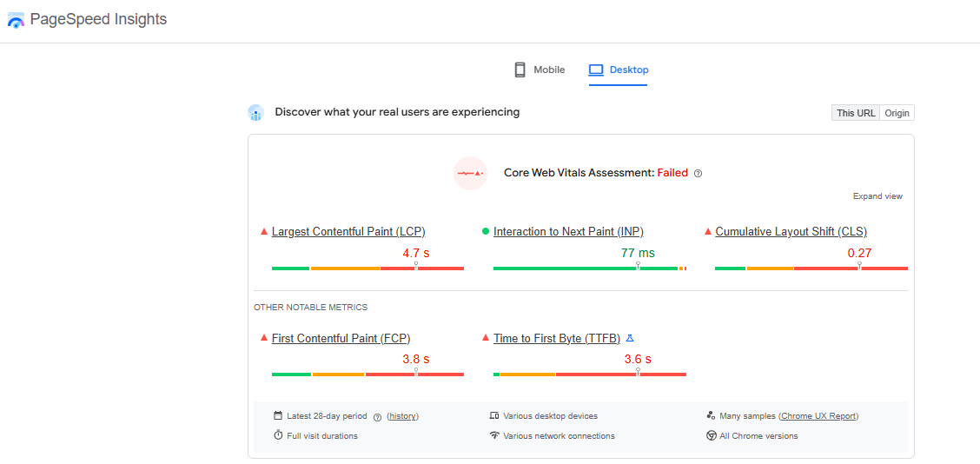
Task: Click the LCP distribution bar
Action: (367, 268)
